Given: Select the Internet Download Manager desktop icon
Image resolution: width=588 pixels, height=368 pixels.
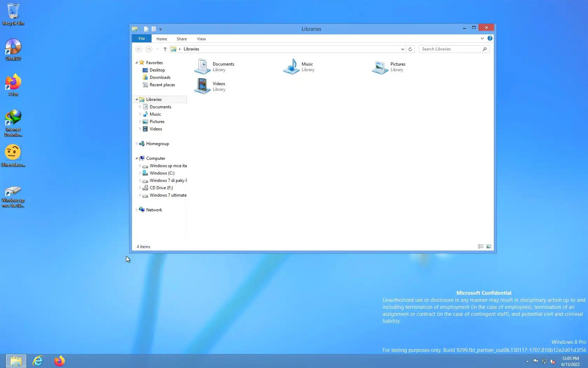Looking at the screenshot, I should click(13, 123).
